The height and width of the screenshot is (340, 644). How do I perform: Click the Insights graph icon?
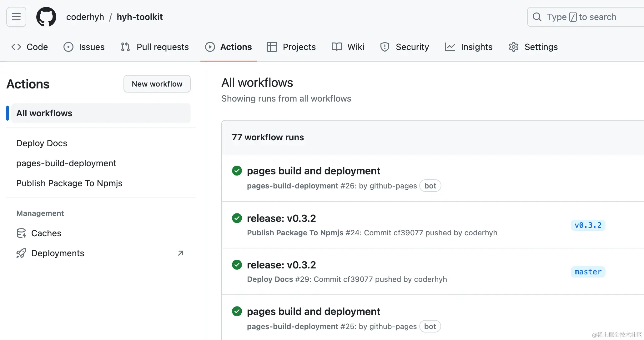(450, 47)
